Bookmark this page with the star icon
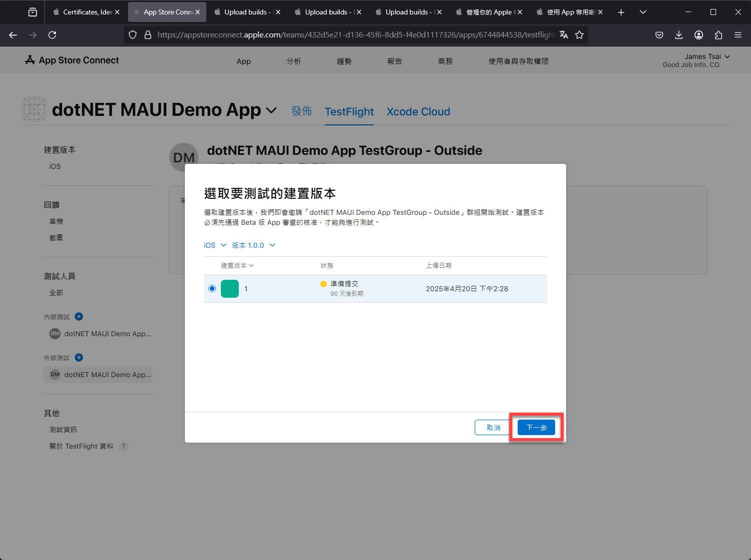 (580, 35)
